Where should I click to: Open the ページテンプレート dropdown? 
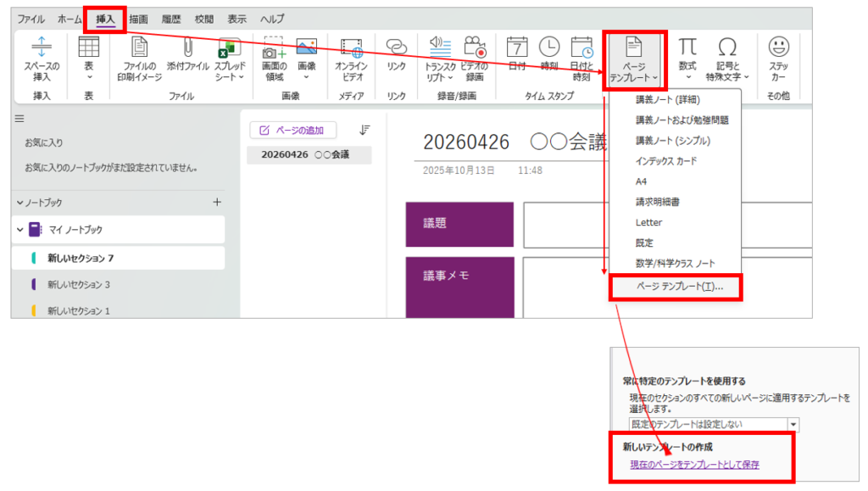[x=634, y=59]
